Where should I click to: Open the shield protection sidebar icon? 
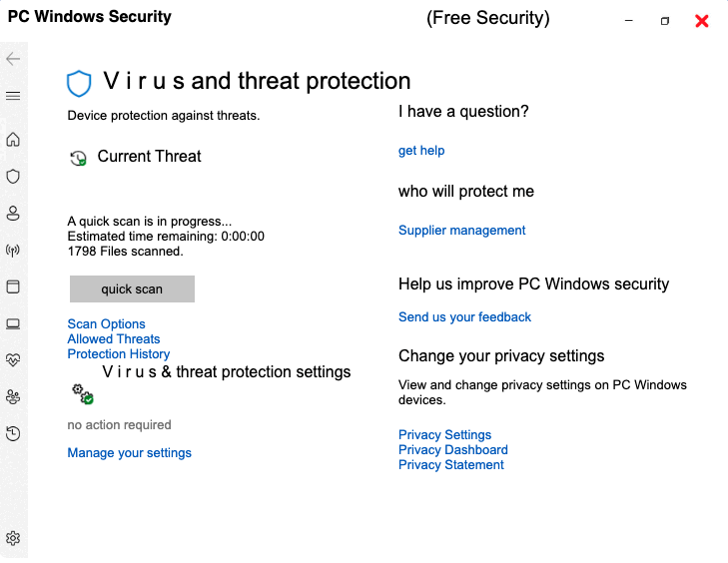13,176
